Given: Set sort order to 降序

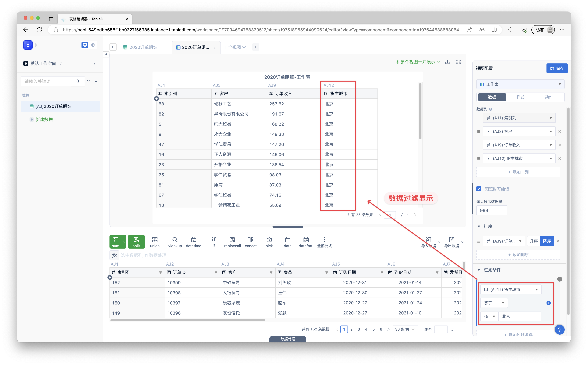Looking at the screenshot, I should pos(547,241).
